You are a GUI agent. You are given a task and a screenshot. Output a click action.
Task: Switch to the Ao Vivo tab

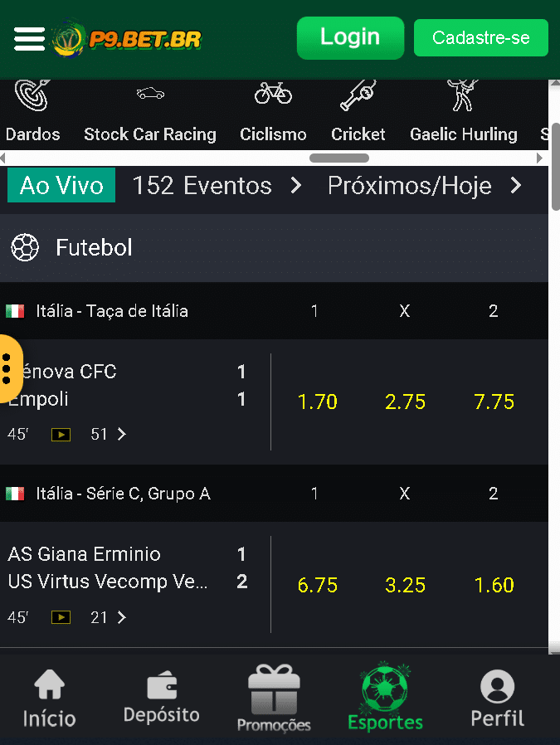(61, 186)
